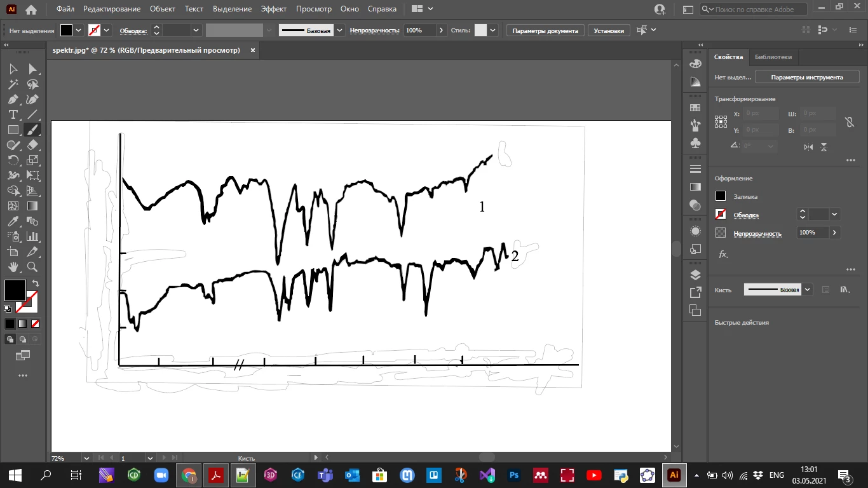Open the Color palette panel icon

click(x=695, y=64)
